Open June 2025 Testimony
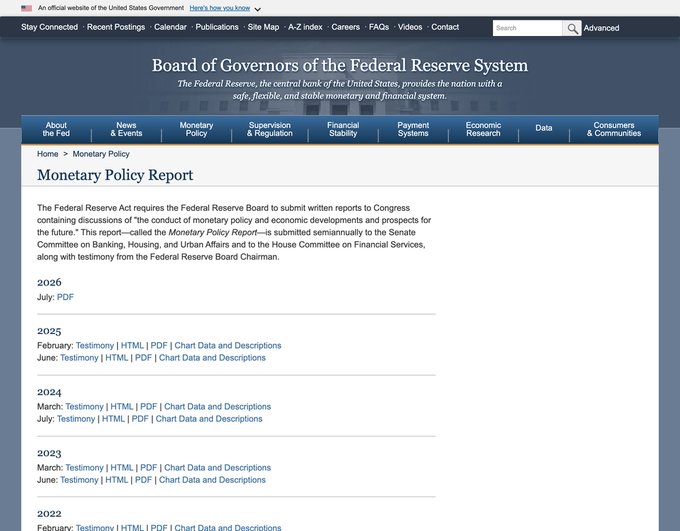Image resolution: width=680 pixels, height=531 pixels. coord(79,358)
